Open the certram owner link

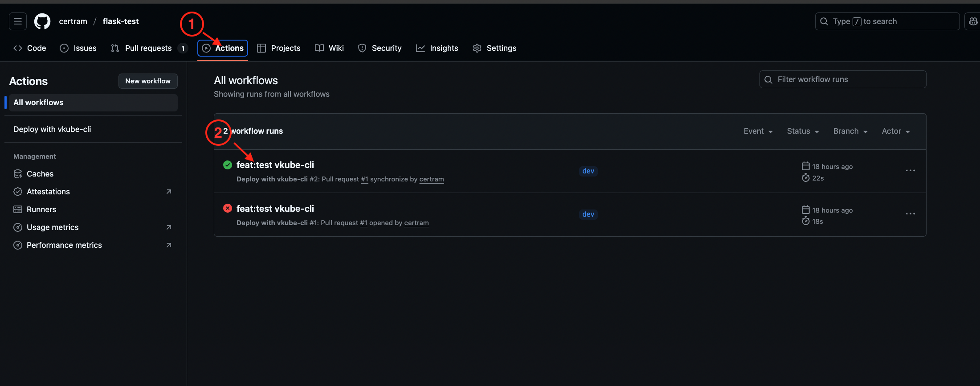click(73, 21)
